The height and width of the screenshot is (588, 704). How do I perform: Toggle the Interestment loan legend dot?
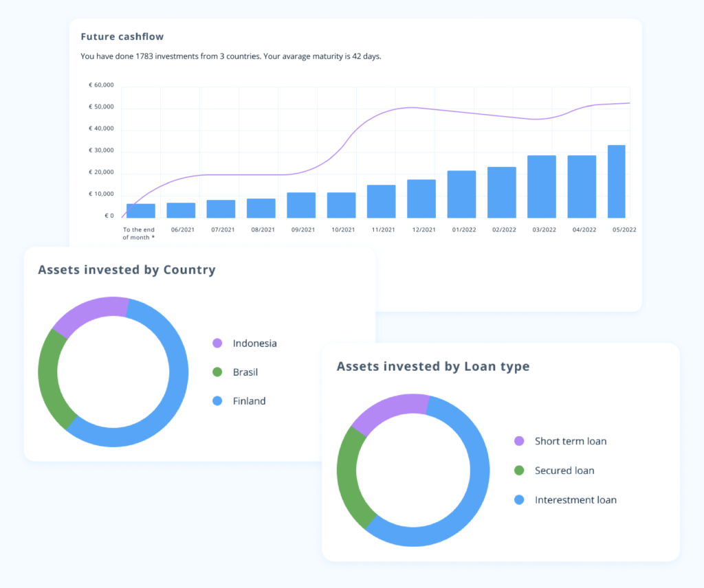520,499
